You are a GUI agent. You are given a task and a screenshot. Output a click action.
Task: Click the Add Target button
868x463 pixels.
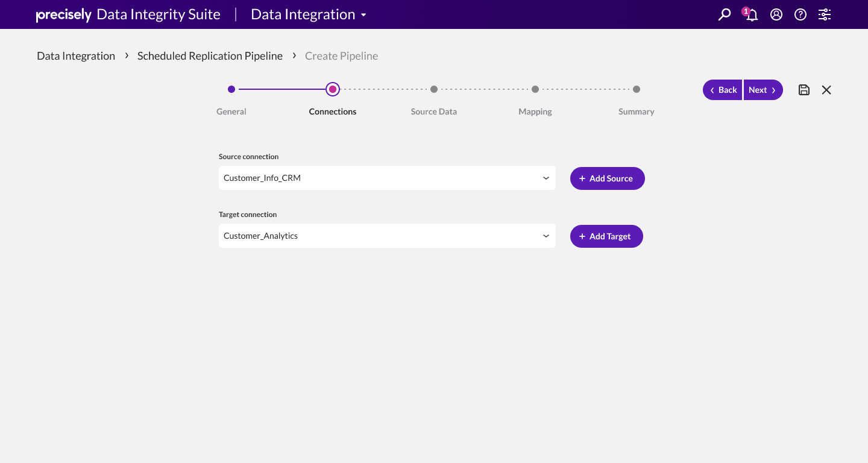(606, 236)
